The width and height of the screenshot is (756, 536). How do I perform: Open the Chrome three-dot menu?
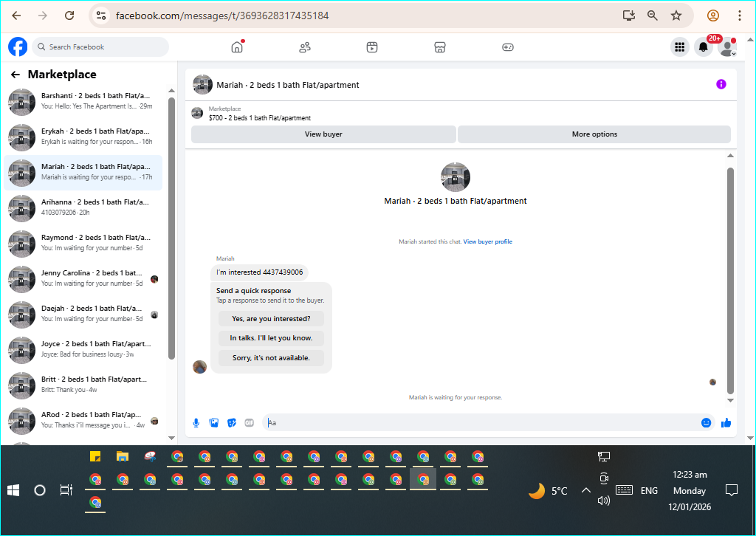[739, 16]
